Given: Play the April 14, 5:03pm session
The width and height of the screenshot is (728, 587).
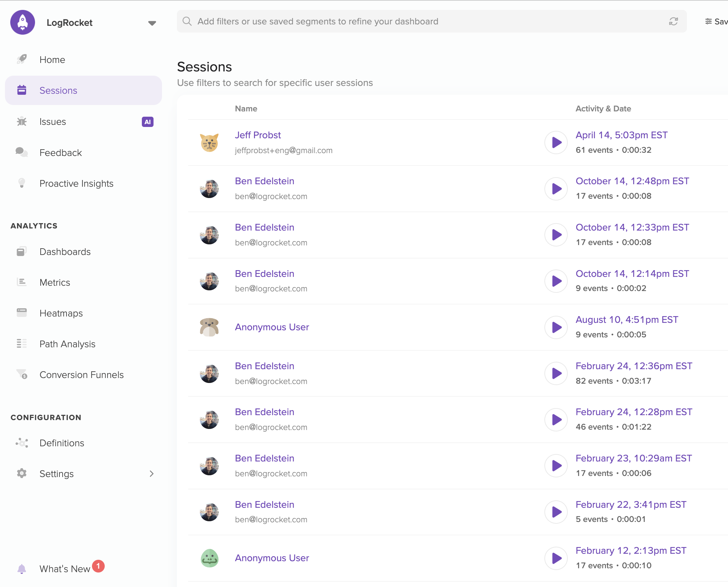Looking at the screenshot, I should (556, 143).
